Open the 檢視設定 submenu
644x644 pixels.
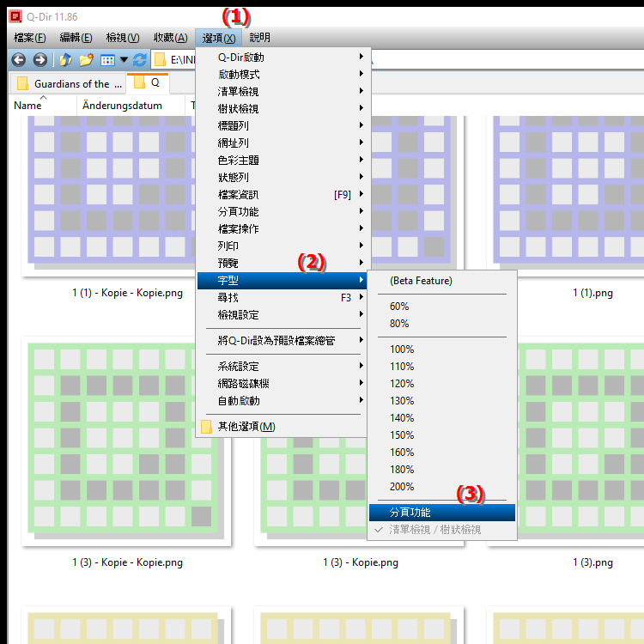tap(283, 315)
